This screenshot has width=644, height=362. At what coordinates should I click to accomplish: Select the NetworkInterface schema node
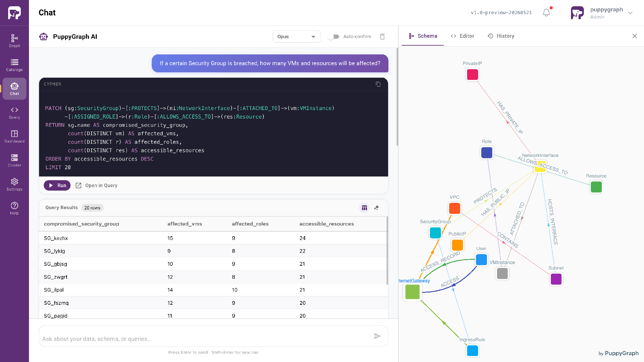tap(540, 167)
